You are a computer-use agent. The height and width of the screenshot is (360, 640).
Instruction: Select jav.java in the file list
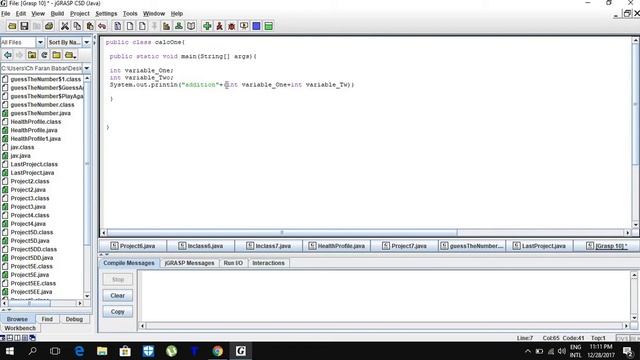click(x=20, y=156)
